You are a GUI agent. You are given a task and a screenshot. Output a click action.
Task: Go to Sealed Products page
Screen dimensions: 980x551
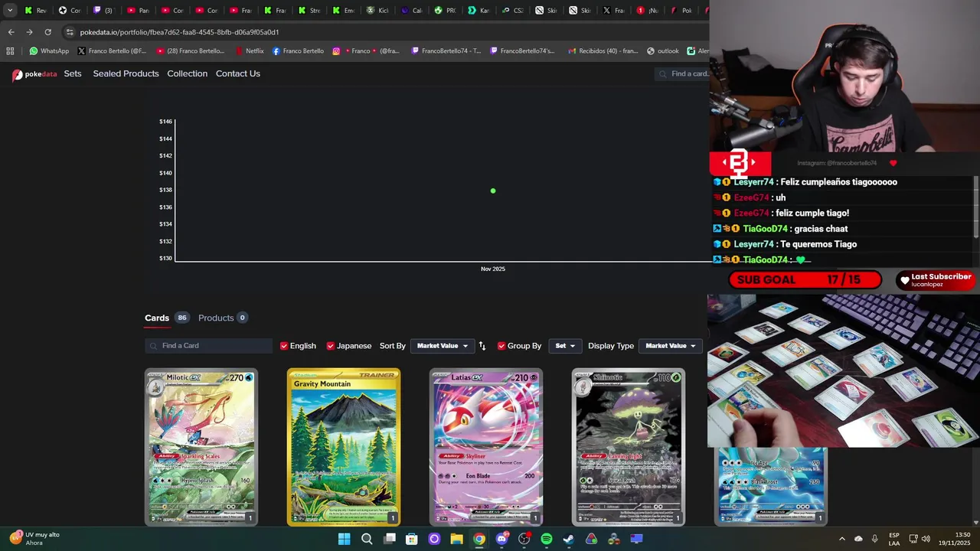point(126,73)
